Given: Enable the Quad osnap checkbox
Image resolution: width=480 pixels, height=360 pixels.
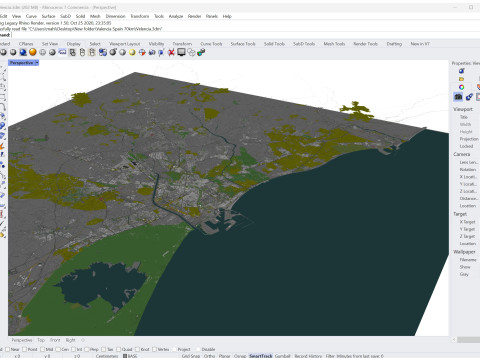Looking at the screenshot, I should click(118, 349).
